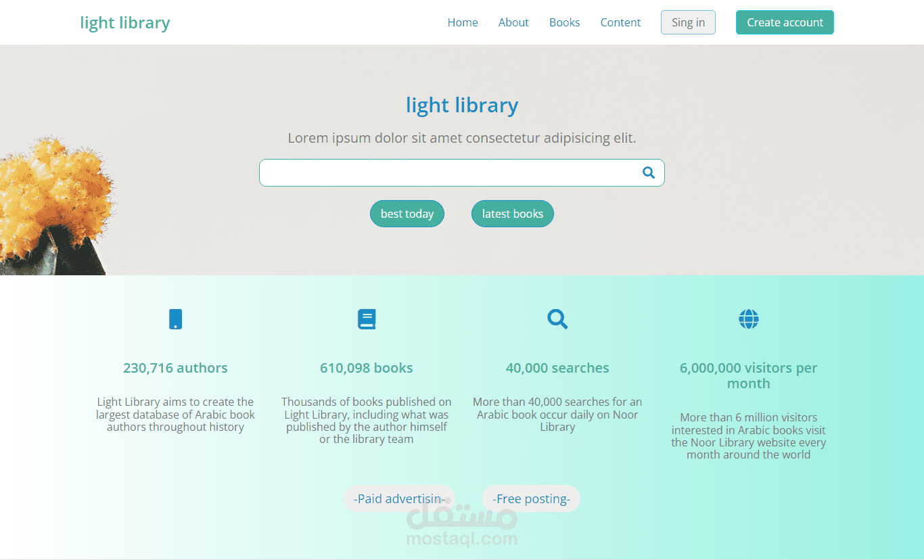Click the 6,000,000 visitors per month heading
The image size is (924, 560).
(x=748, y=375)
